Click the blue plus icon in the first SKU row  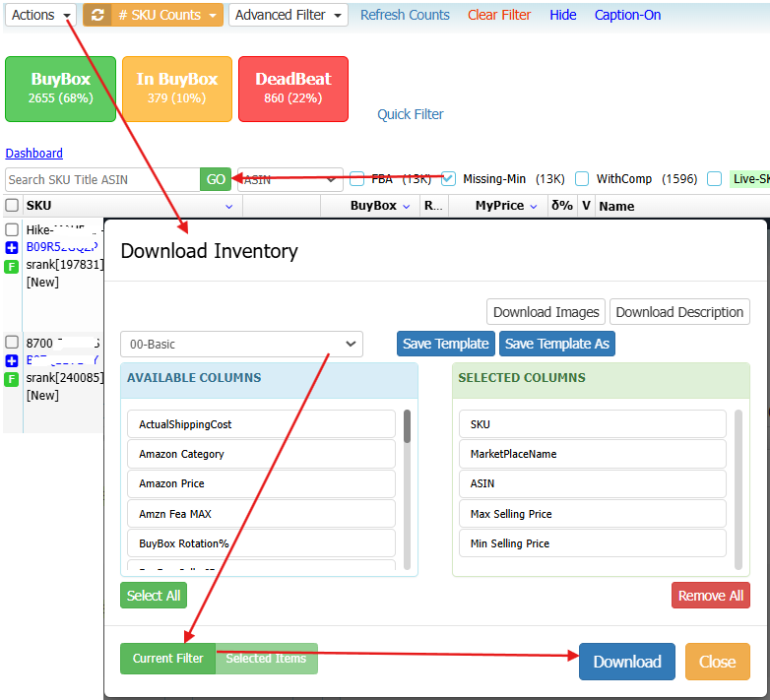(12, 247)
